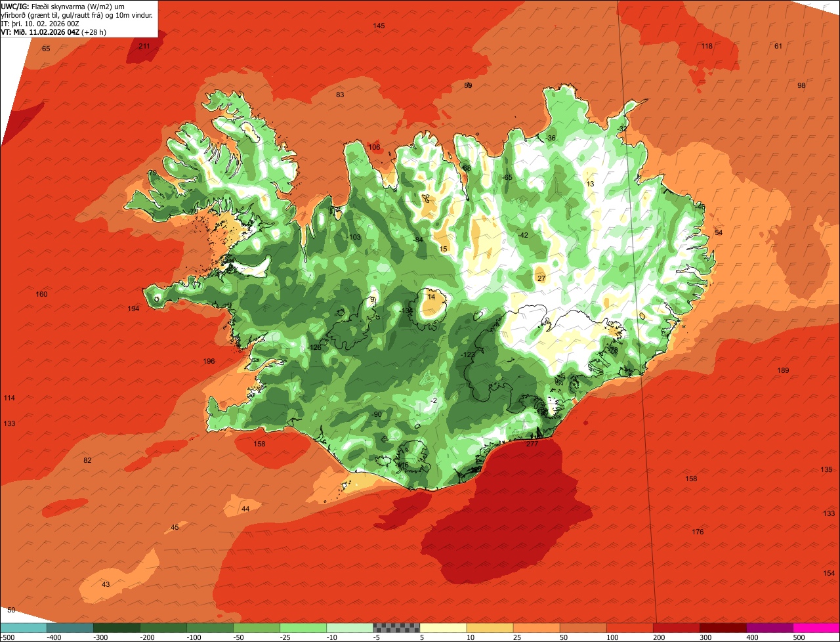840x642 pixels.
Task: Pick the light orange 25 to 50 swatch
Action: [535, 627]
